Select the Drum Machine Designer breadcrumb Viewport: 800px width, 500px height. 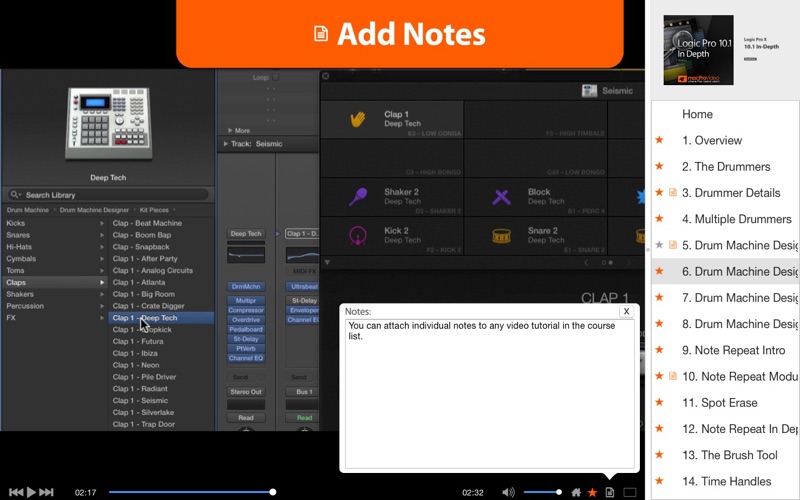(94, 210)
